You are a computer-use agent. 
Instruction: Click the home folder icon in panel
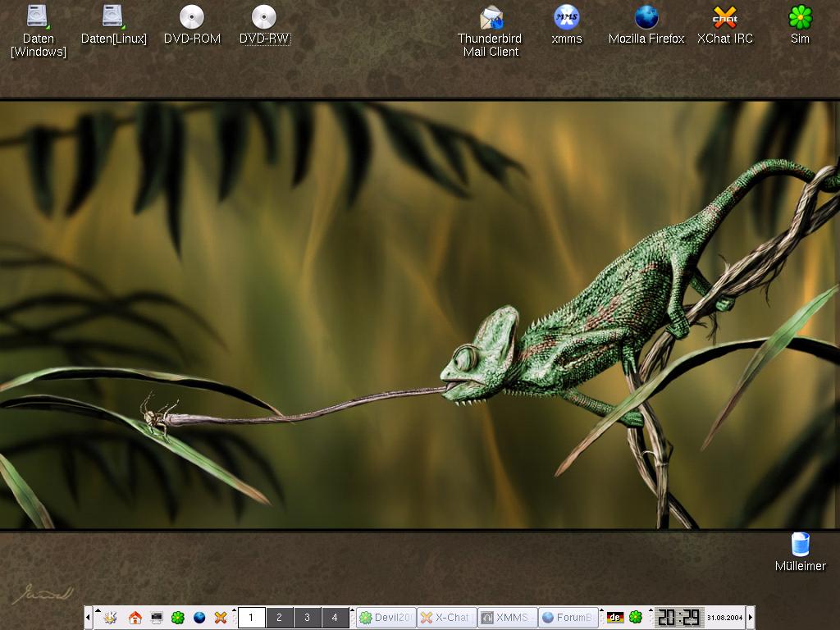pyautogui.click(x=135, y=618)
